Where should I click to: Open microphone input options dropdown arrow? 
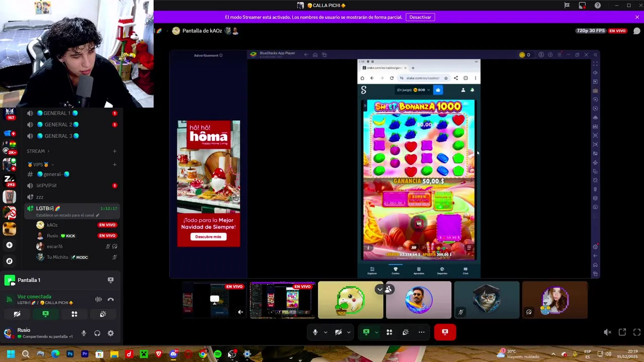click(x=326, y=332)
